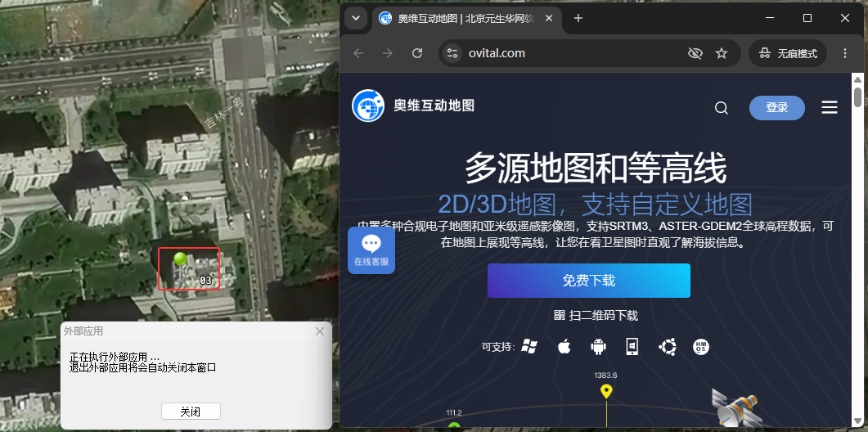Click the yellow 1383.6 elevation marker
The width and height of the screenshot is (868, 432).
click(x=606, y=391)
